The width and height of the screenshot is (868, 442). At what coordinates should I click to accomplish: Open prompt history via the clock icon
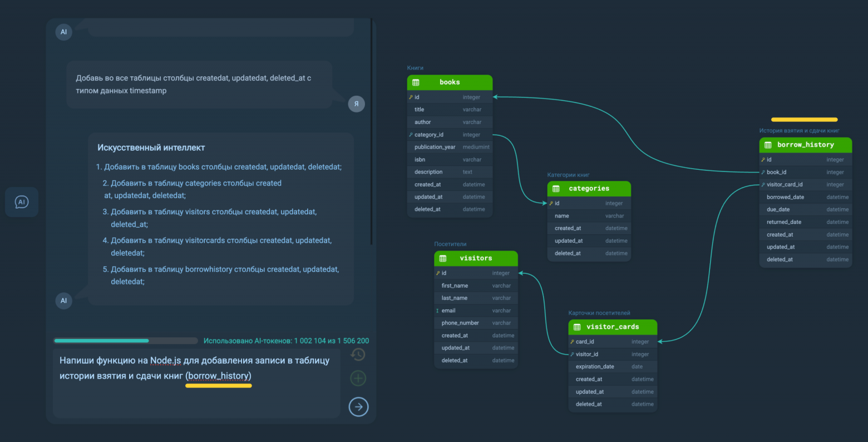pyautogui.click(x=358, y=353)
